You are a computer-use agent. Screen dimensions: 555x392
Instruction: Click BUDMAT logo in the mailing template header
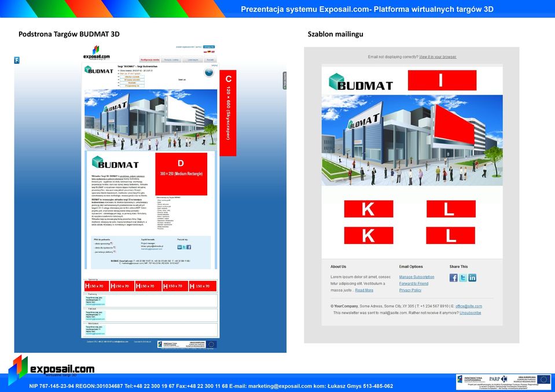coord(361,82)
